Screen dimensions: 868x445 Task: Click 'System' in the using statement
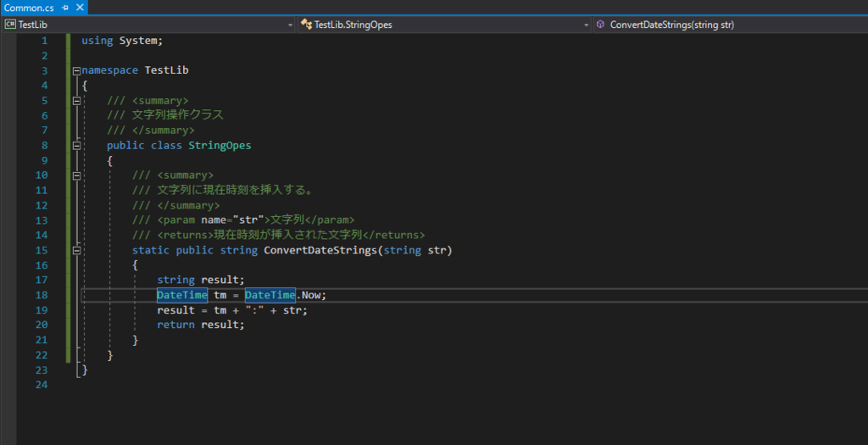[x=138, y=41]
